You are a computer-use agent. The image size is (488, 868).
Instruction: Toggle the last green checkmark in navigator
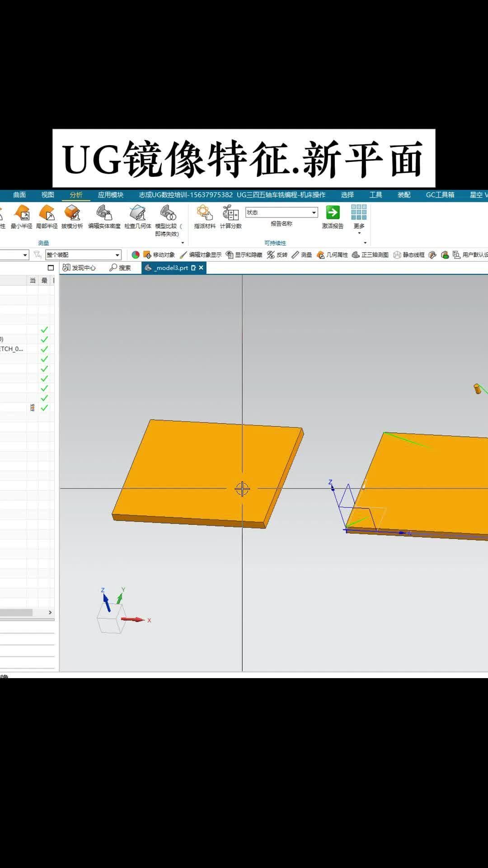point(44,408)
